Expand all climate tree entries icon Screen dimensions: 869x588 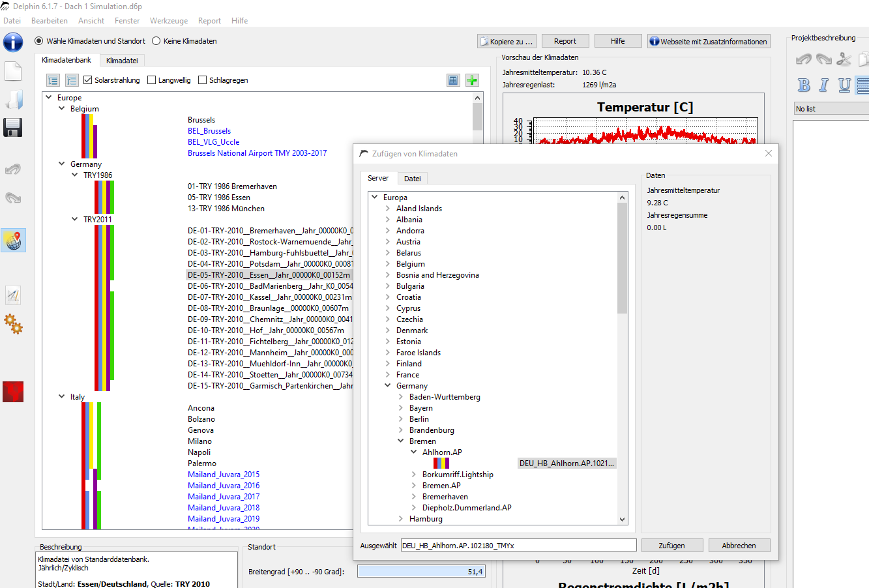click(x=53, y=80)
